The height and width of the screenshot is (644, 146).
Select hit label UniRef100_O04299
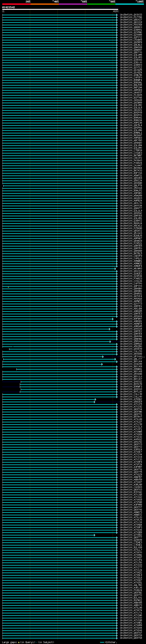point(131,364)
